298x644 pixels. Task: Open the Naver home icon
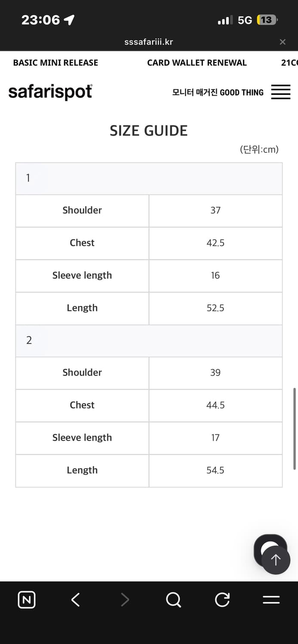(27, 600)
